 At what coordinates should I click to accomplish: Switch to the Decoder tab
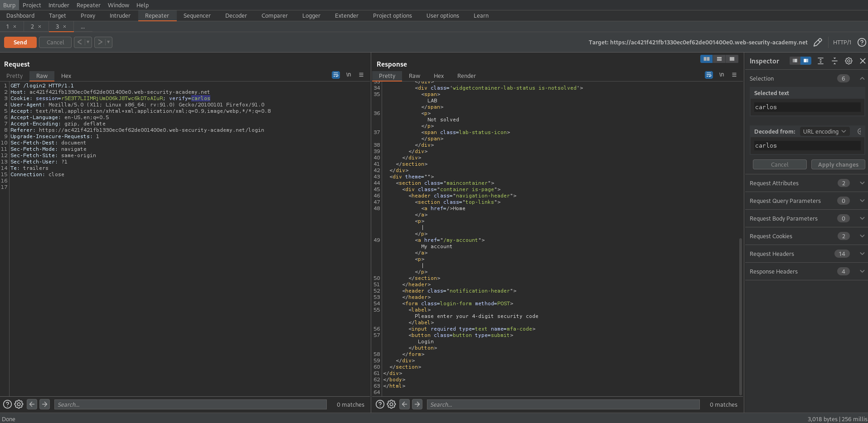point(236,15)
